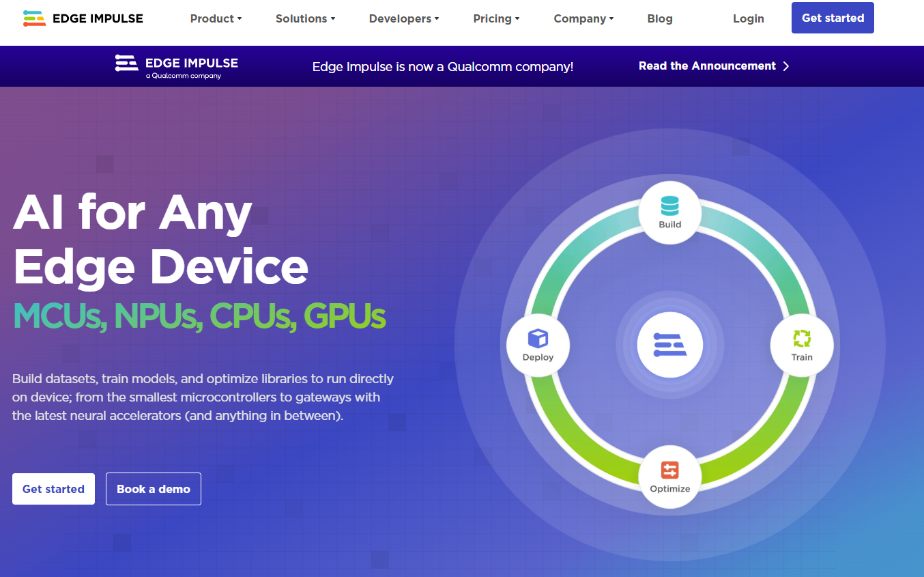Screen dimensions: 924x577
Task: Open the Pricing dropdown menu
Action: [x=496, y=18]
